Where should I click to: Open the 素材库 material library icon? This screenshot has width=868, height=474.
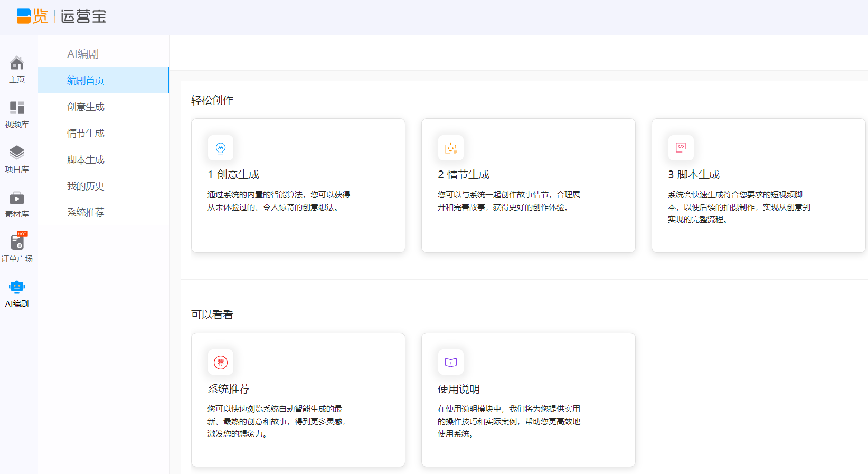click(x=17, y=198)
